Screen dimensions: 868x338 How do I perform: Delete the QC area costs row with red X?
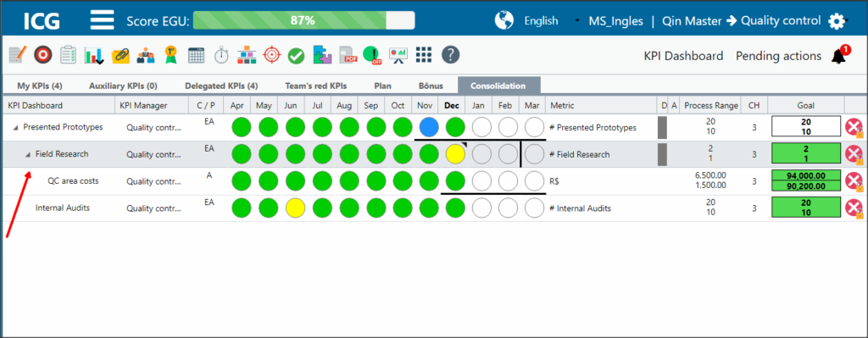[854, 181]
